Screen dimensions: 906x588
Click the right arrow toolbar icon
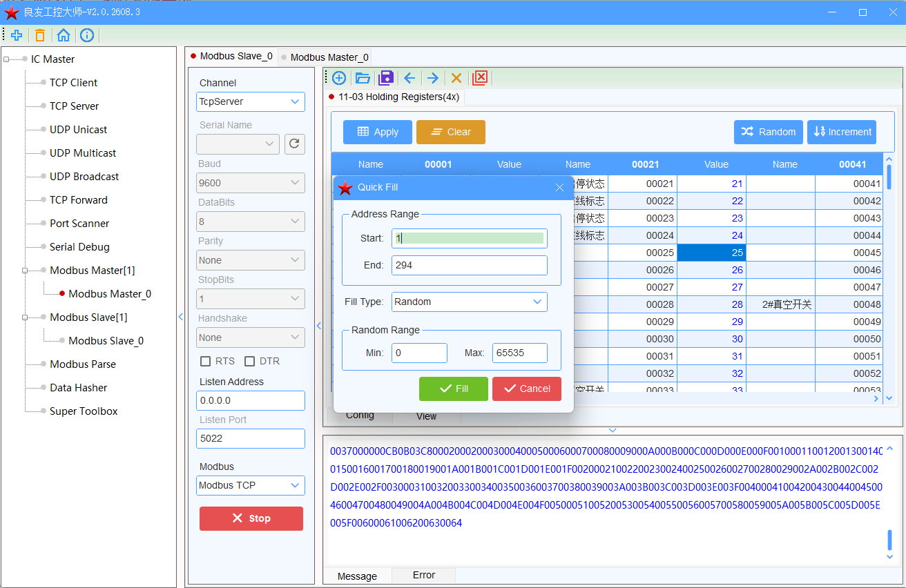(433, 78)
